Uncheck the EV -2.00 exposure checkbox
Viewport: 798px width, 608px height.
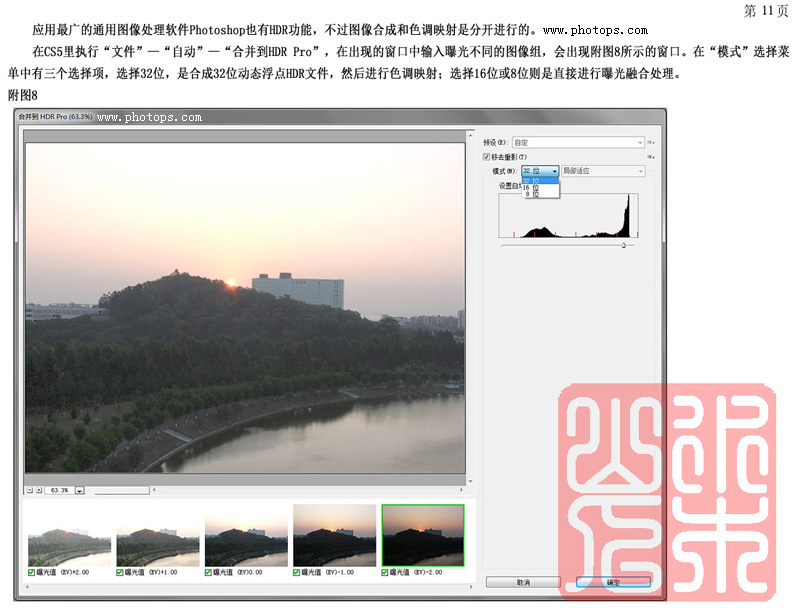tap(385, 572)
